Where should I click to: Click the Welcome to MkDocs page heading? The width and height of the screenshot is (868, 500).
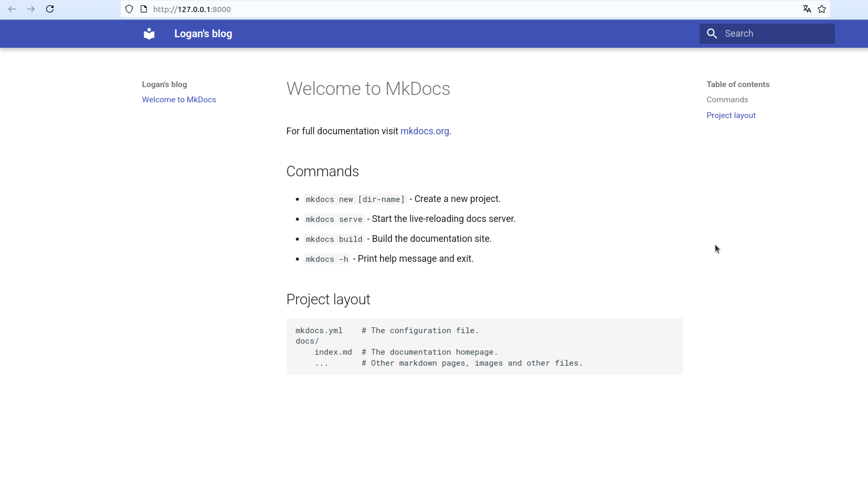click(x=368, y=89)
